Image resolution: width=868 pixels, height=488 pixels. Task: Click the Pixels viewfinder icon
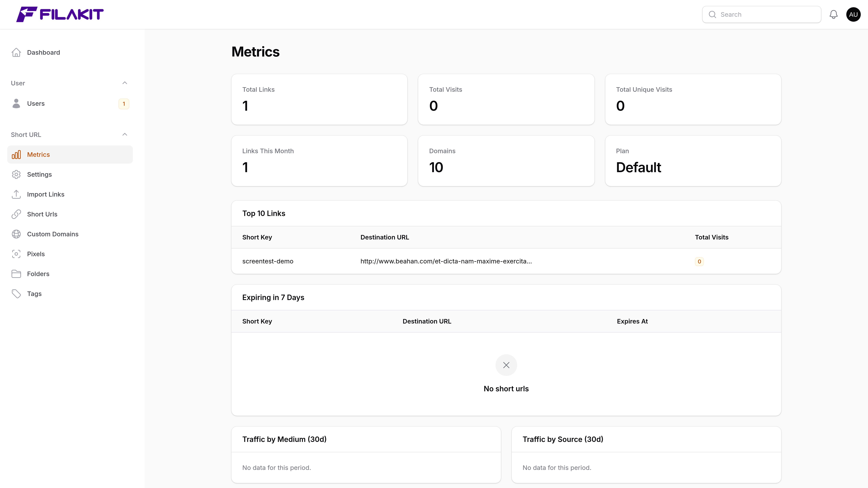[16, 254]
